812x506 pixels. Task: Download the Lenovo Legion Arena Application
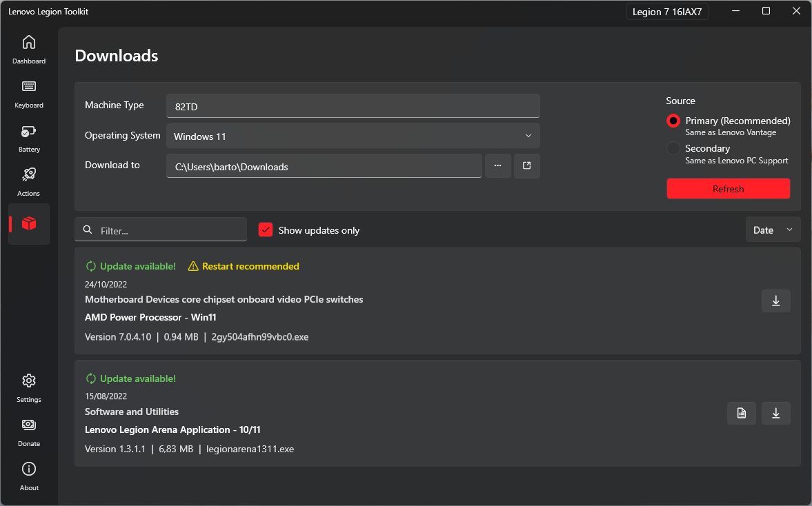[x=775, y=413]
